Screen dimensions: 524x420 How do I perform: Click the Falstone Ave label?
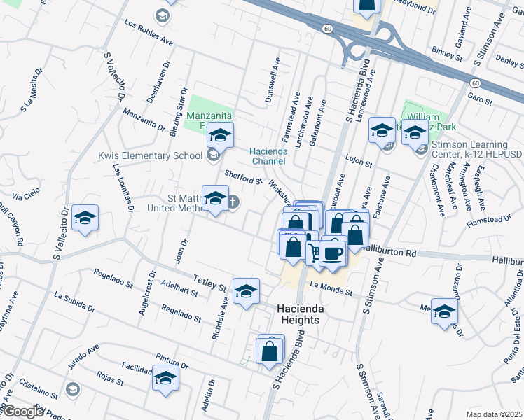382,197
